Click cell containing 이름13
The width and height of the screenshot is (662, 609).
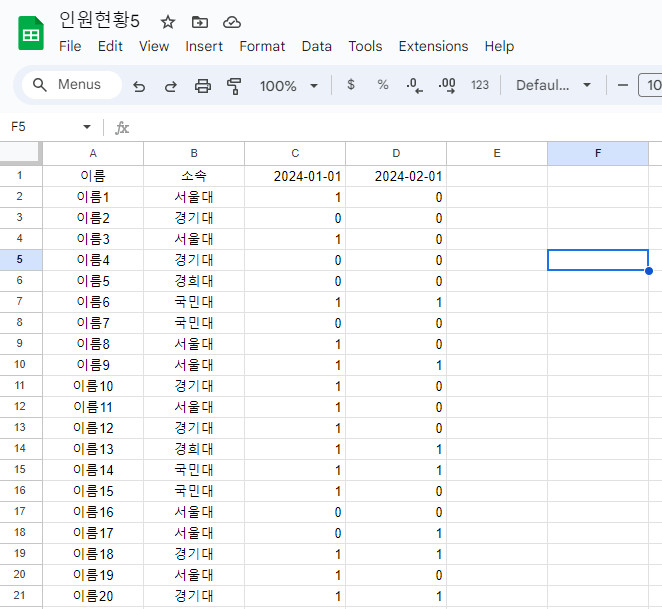tap(93, 449)
